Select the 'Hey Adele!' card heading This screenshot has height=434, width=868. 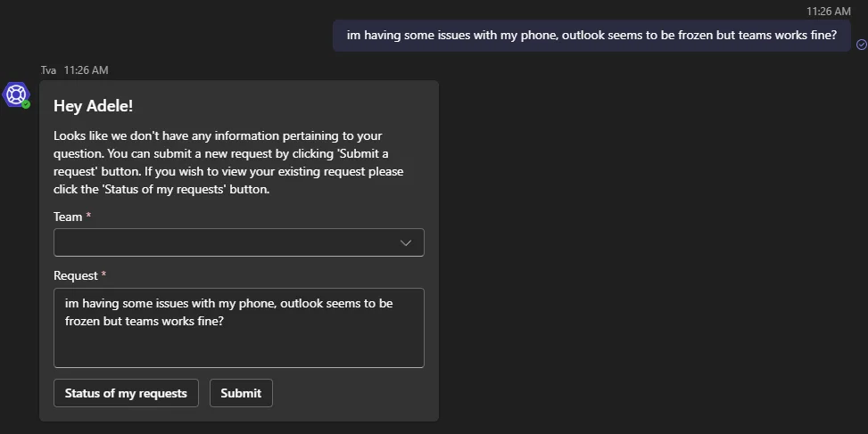click(x=93, y=106)
